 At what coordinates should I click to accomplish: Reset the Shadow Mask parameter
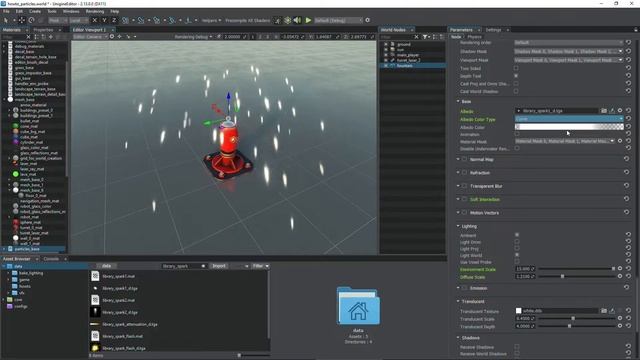coord(629,51)
